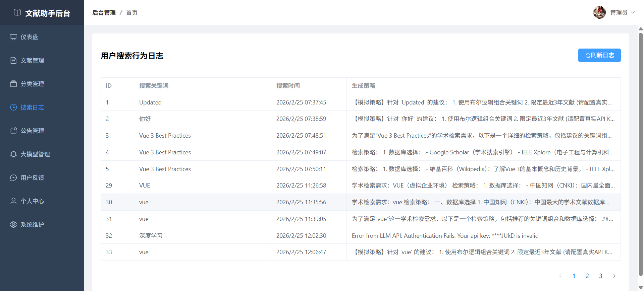Click the chat bubble icon beside 用户反馈
The image size is (644, 291).
[x=13, y=177]
